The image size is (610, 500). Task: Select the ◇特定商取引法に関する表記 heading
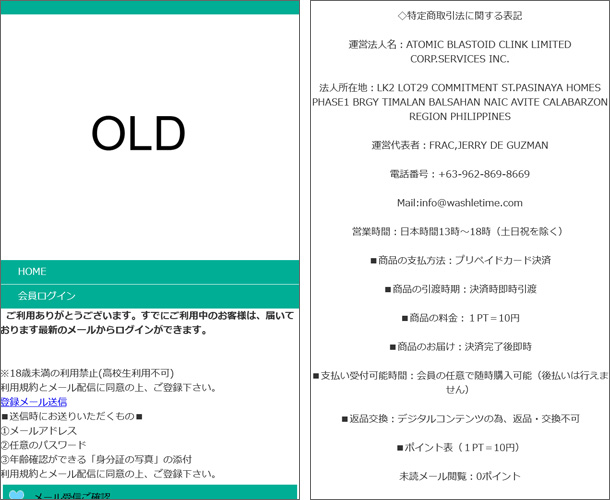coord(460,16)
